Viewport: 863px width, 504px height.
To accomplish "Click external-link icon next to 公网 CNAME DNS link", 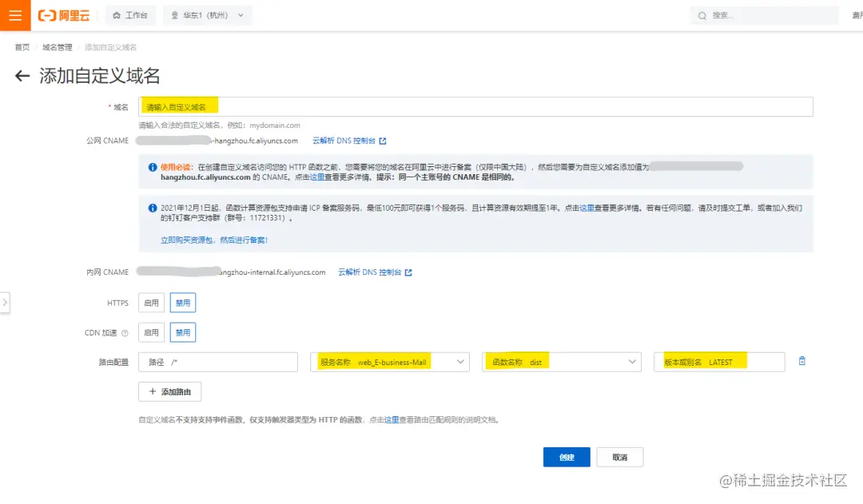I will point(383,141).
